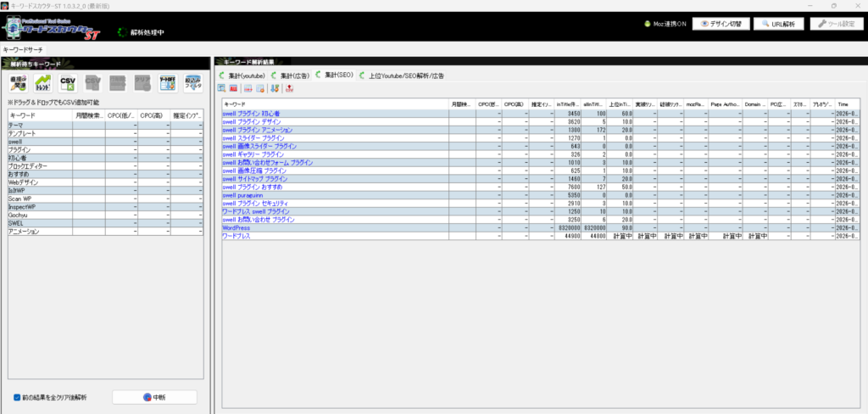This screenshot has width=868, height=414.
Task: Open the Trend (トレンド) tool
Action: click(43, 83)
